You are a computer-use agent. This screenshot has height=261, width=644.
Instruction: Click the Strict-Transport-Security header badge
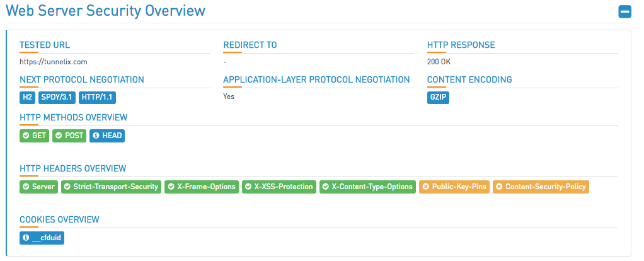coord(112,187)
